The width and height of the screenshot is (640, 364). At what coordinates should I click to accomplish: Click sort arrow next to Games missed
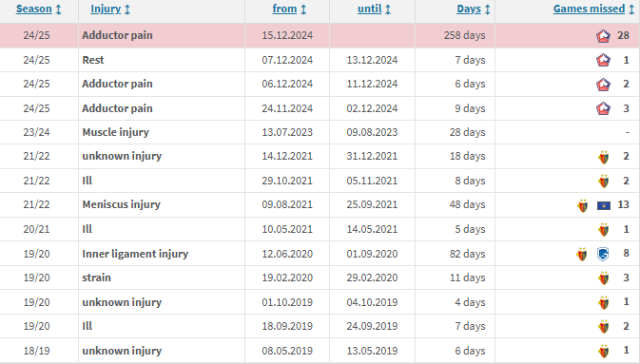coord(631,10)
